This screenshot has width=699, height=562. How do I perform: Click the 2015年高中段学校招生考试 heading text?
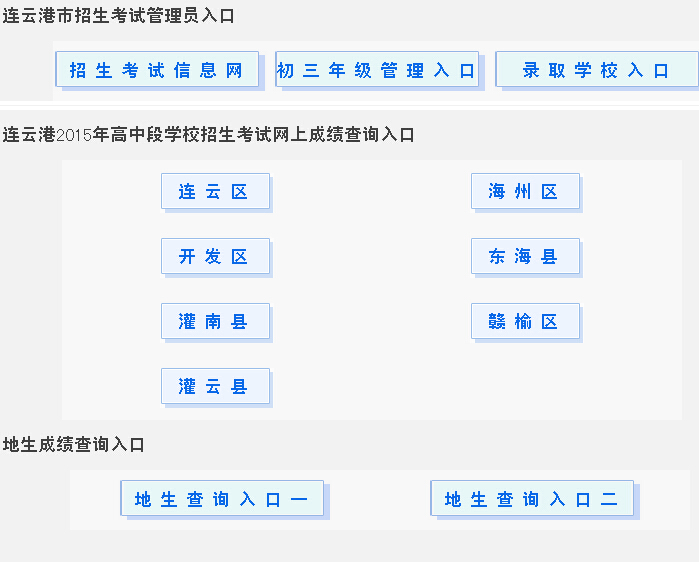tap(210, 135)
